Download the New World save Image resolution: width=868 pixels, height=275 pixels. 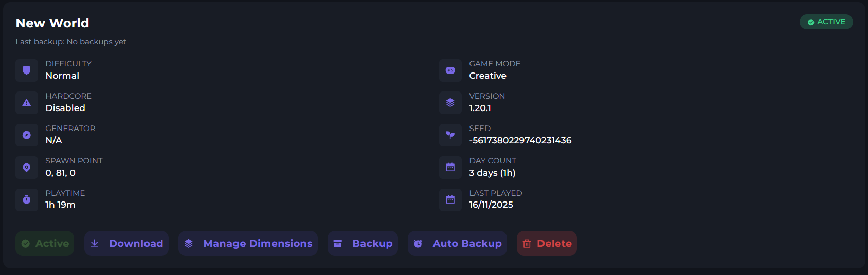[126, 244]
